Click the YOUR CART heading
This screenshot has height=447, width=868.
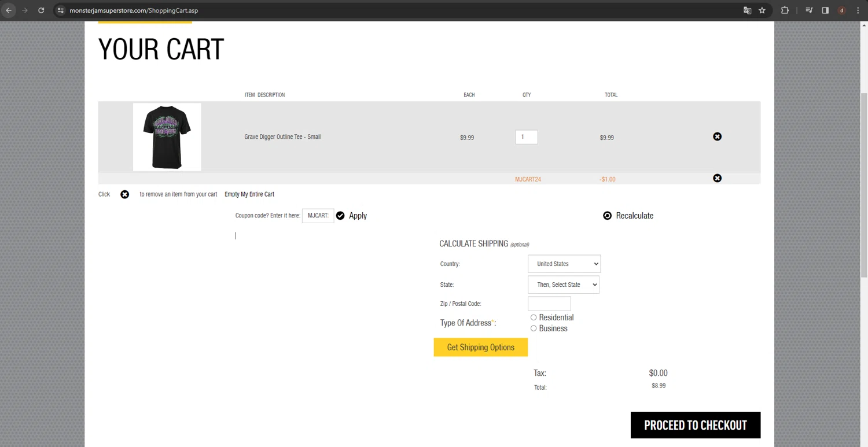point(161,49)
